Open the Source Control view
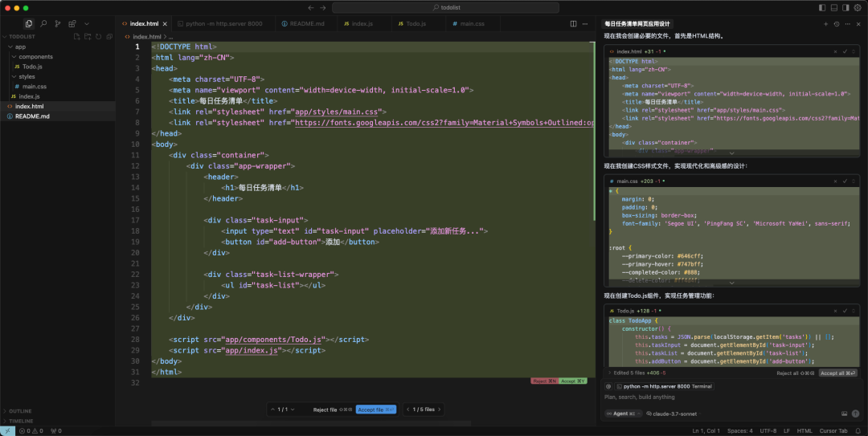Viewport: 868px width, 436px height. 59,24
